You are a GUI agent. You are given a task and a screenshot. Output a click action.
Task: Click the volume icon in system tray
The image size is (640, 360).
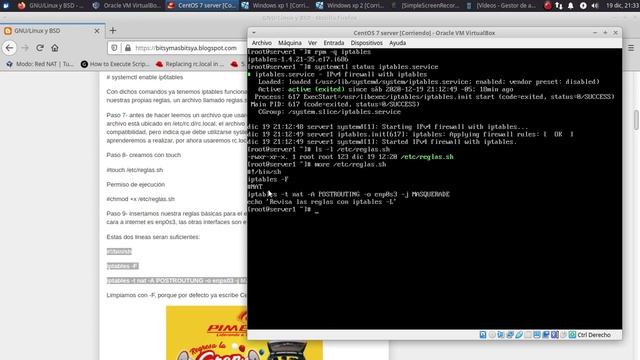pyautogui.click(x=595, y=5)
